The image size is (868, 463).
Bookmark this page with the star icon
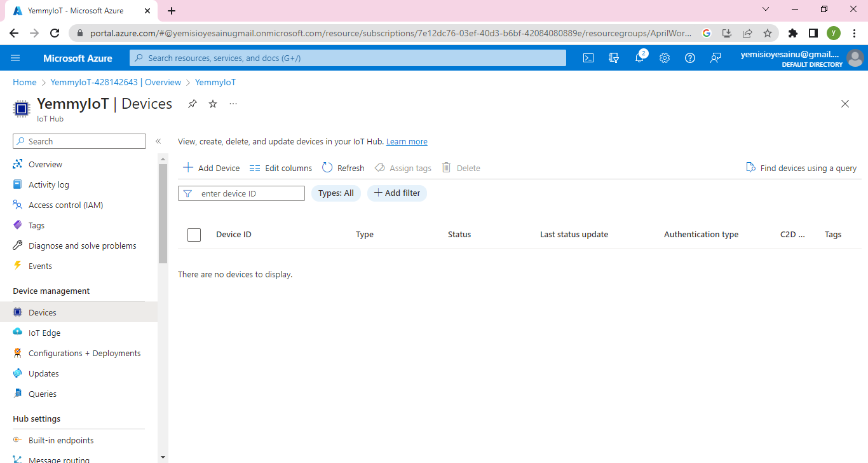(x=768, y=33)
